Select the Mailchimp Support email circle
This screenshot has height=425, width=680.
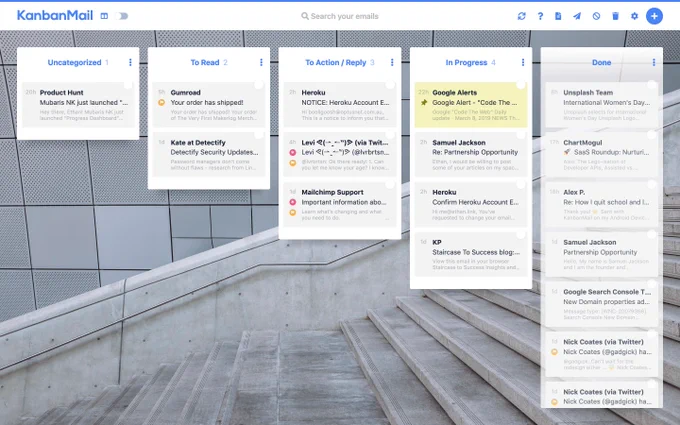[390, 184]
